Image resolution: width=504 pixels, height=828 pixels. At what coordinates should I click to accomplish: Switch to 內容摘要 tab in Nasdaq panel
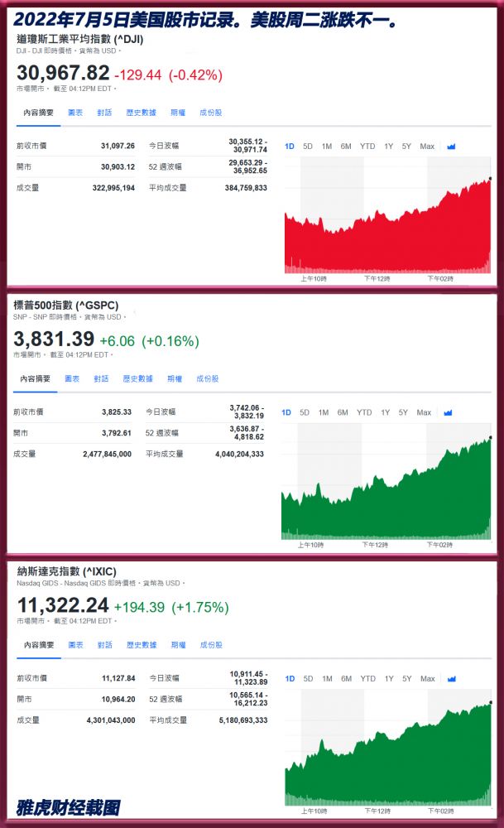coord(38,645)
